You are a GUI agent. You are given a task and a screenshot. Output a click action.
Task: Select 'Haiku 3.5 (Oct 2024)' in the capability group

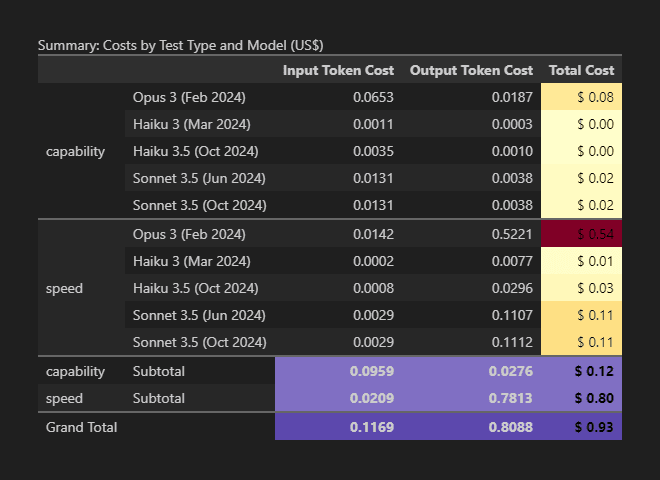click(x=196, y=151)
